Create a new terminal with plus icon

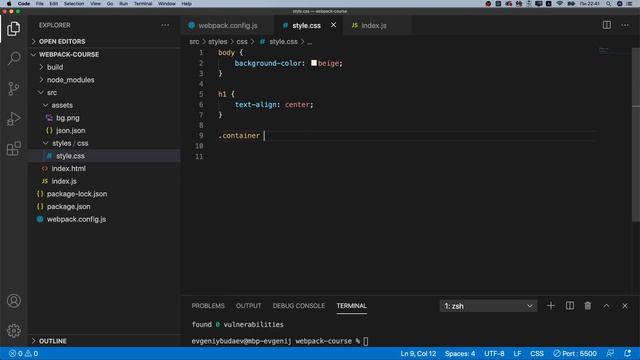(551, 306)
